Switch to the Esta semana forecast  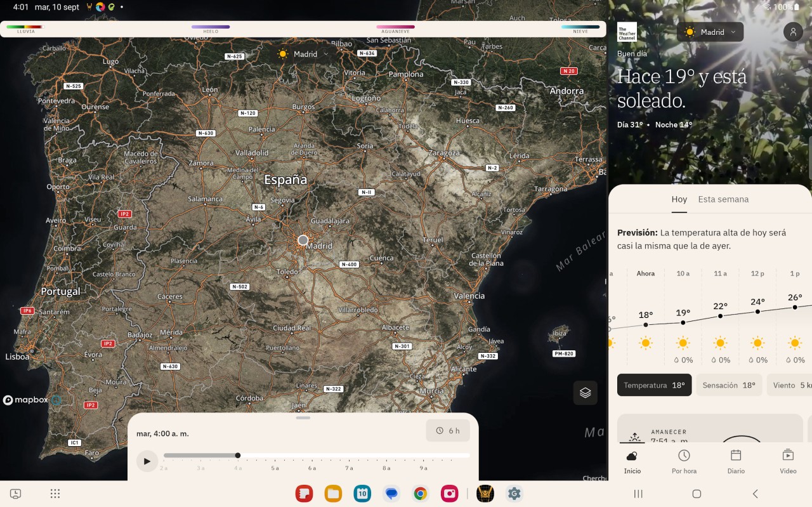[723, 199]
